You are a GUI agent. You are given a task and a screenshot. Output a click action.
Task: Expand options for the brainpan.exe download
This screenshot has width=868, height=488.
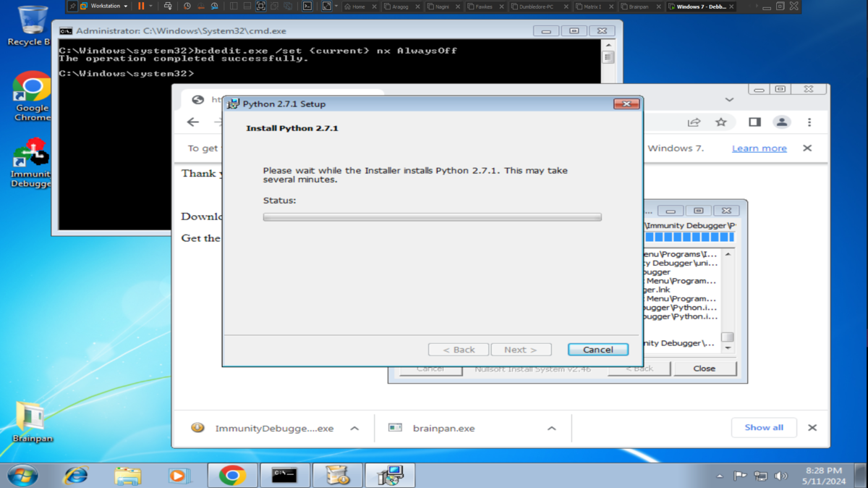tap(552, 429)
